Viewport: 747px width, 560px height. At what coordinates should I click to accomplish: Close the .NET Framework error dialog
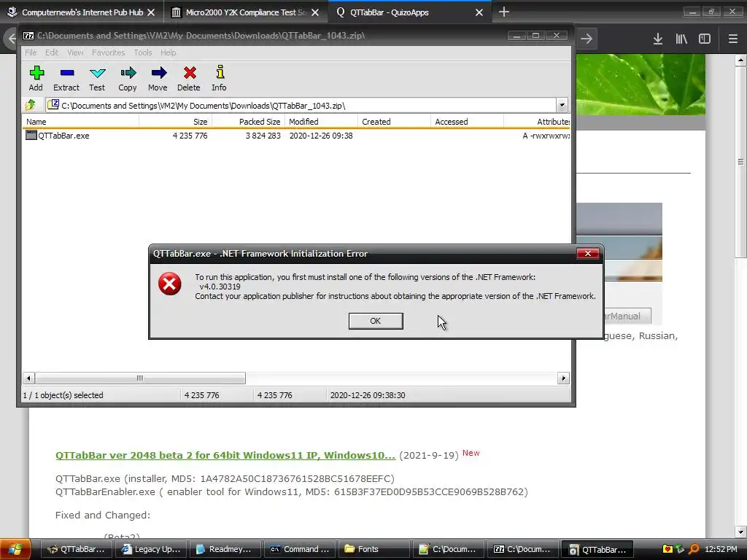point(587,253)
